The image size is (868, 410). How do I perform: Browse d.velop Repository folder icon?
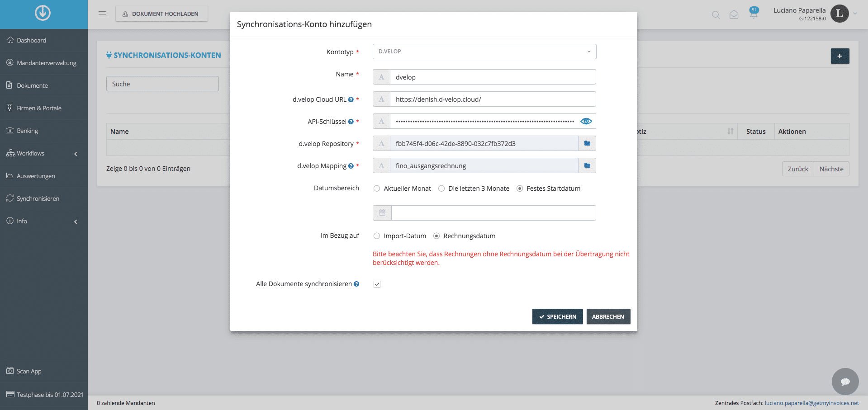pos(587,143)
